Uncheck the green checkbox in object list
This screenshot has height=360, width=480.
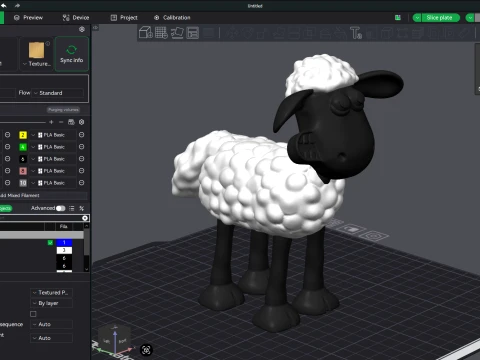[x=50, y=243]
